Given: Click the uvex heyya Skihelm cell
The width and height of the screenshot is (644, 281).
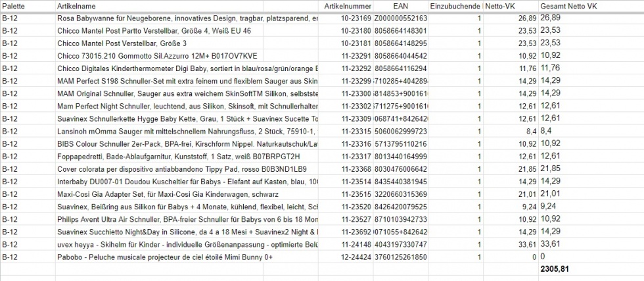Looking at the screenshot, I should point(187,244).
